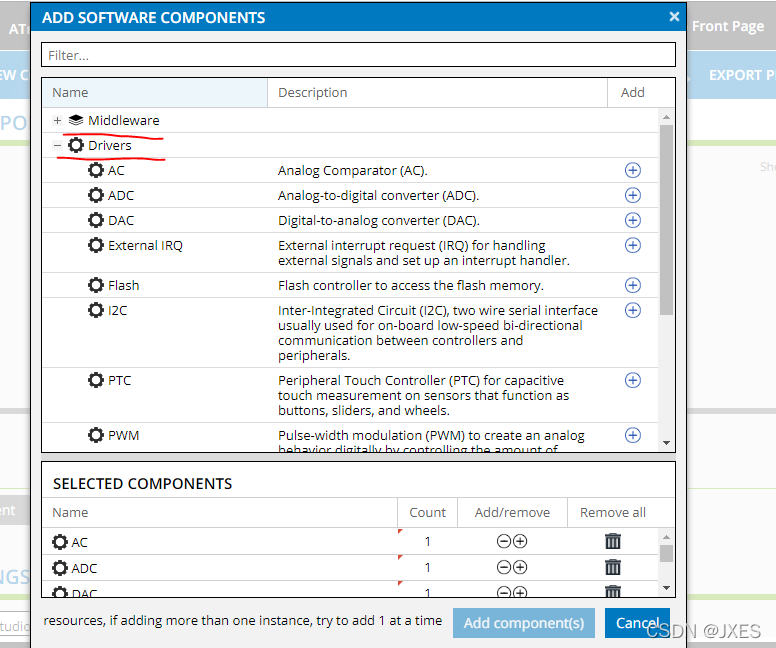Image resolution: width=776 pixels, height=648 pixels.
Task: Remove ADC with trash icon
Action: pos(613,567)
